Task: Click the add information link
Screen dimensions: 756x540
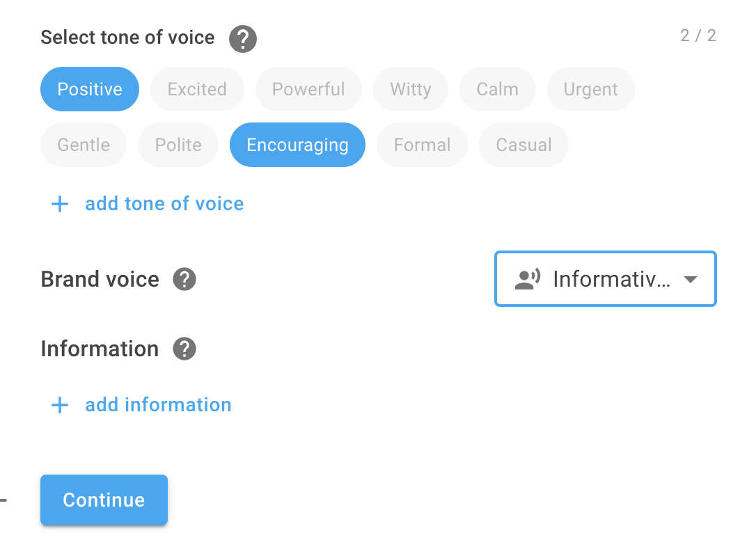Action: point(158,405)
